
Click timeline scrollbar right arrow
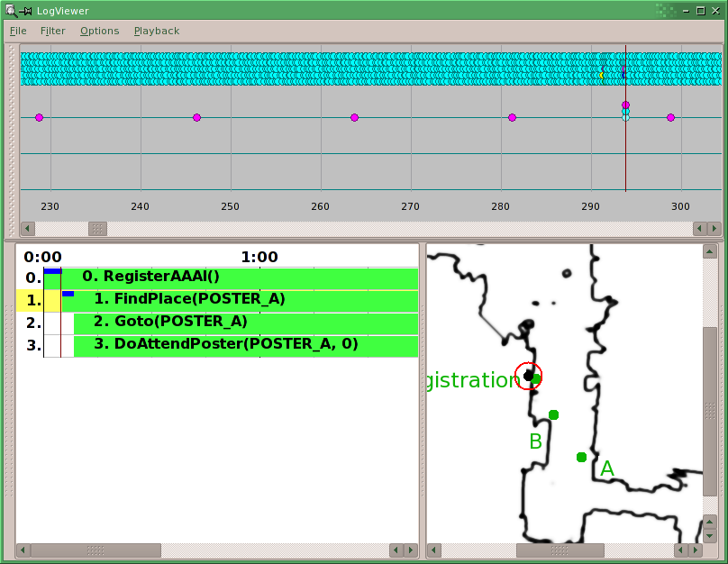pyautogui.click(x=714, y=228)
